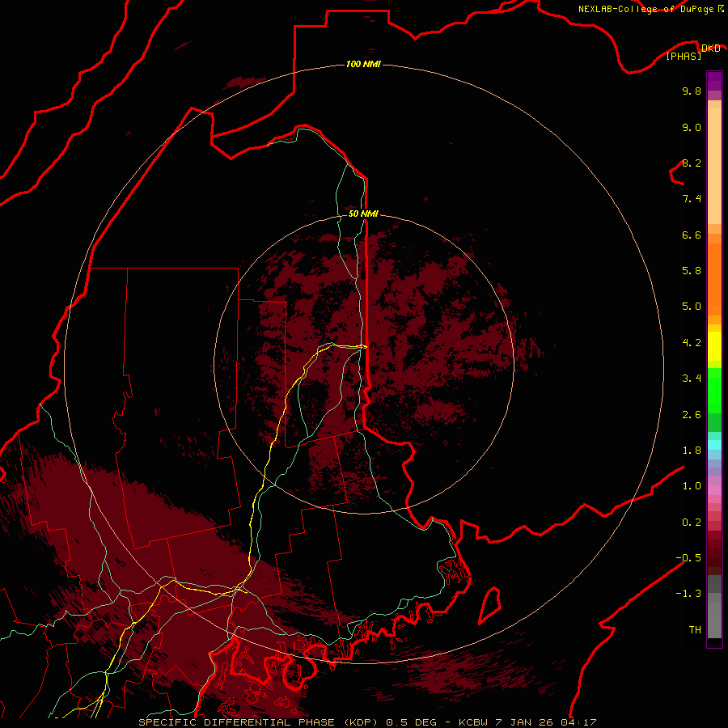
Task: Click the TH threshold label on scale
Action: [x=695, y=630]
